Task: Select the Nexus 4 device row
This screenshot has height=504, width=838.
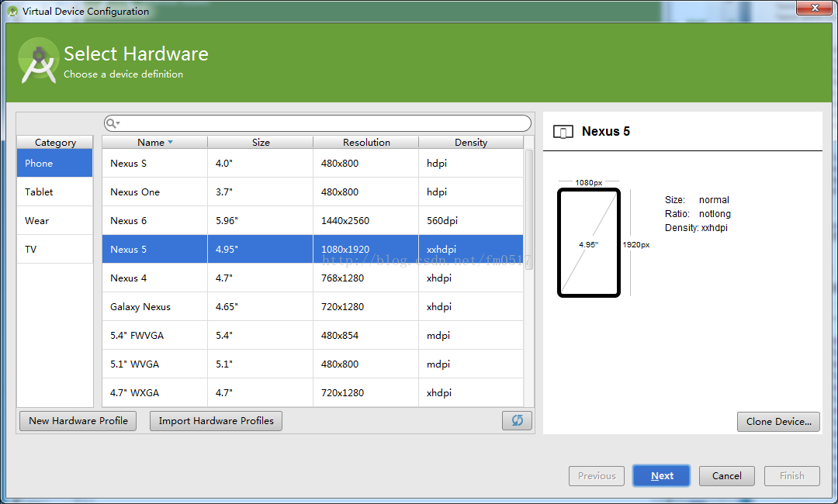Action: pos(313,278)
